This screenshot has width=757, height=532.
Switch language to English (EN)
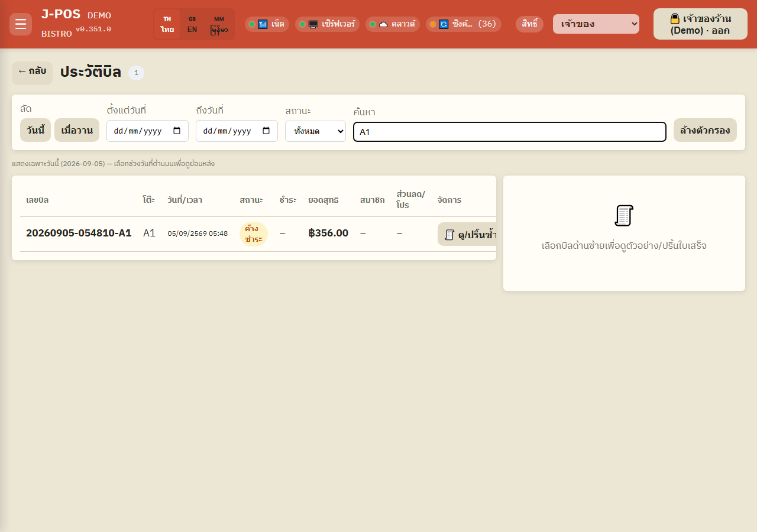pos(192,24)
